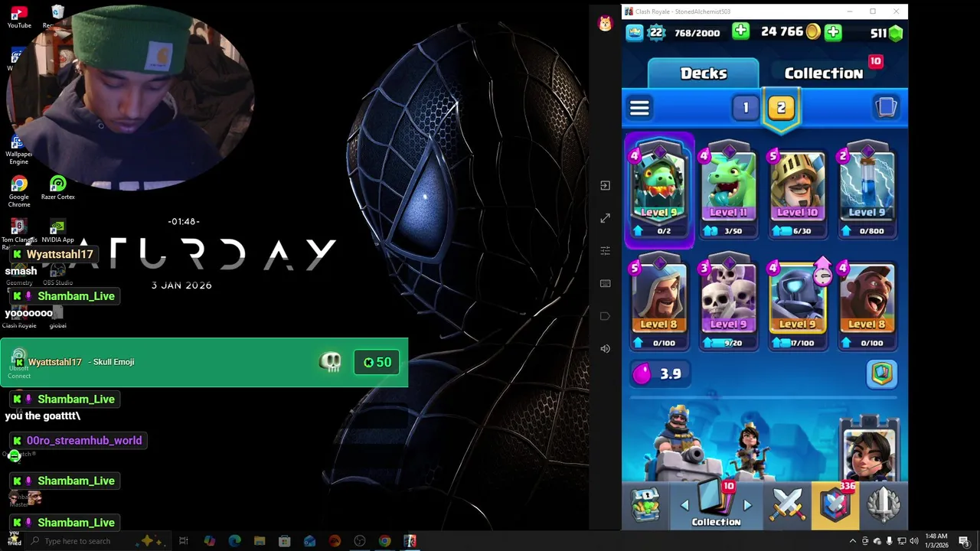Go to the Battle crossed-swords tab
The image size is (980, 551).
[786, 505]
